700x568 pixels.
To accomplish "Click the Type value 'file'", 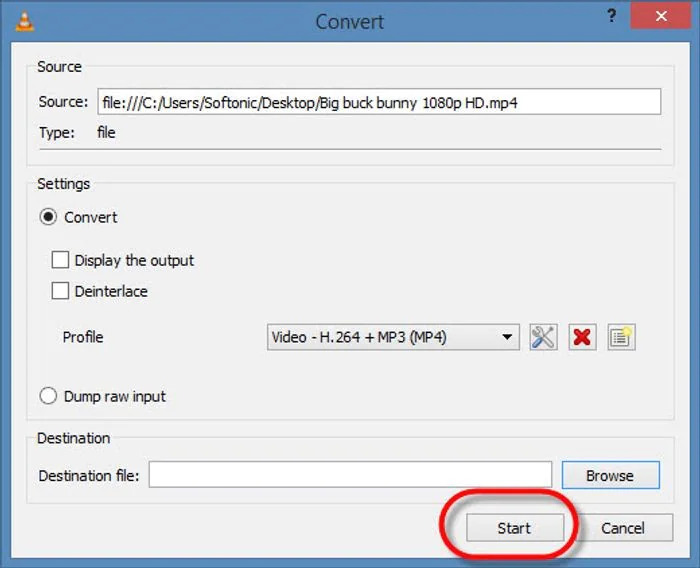I will [x=106, y=133].
